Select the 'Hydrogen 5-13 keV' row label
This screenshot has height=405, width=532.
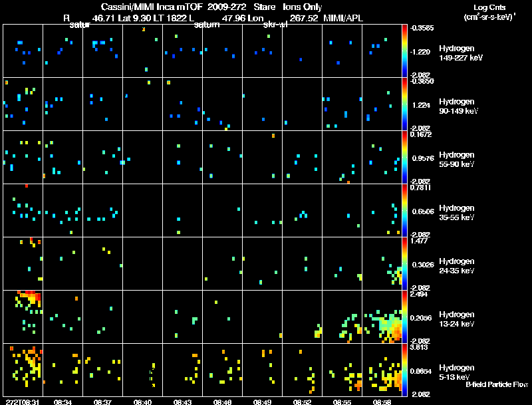click(457, 372)
